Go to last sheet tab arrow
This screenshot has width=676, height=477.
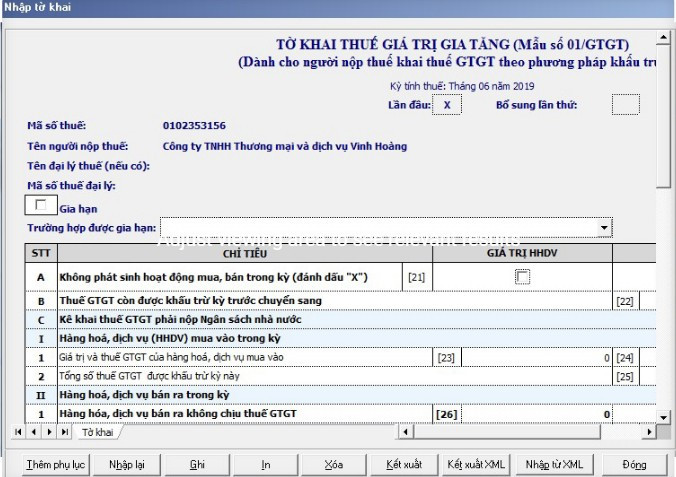[65, 432]
